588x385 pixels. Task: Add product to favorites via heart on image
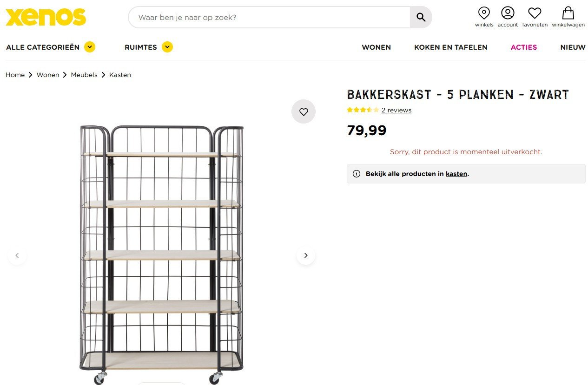[304, 111]
